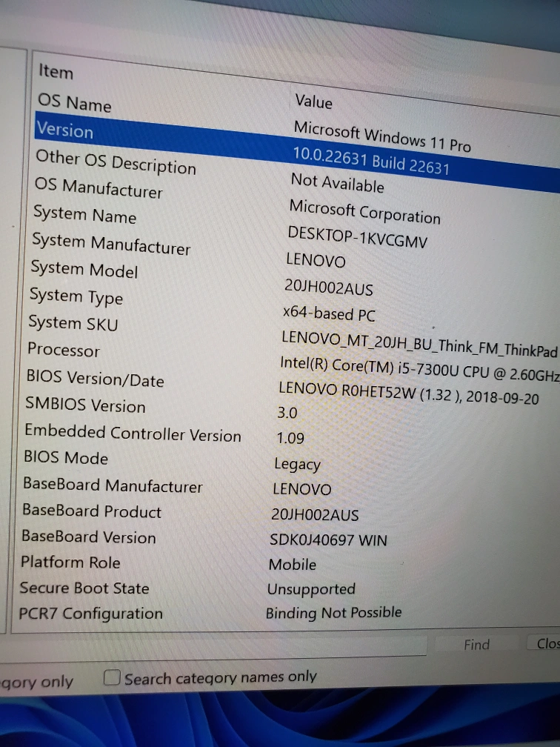Click the value 'Microsoft Corporation'
This screenshot has width=560, height=747.
pyautogui.click(x=364, y=212)
